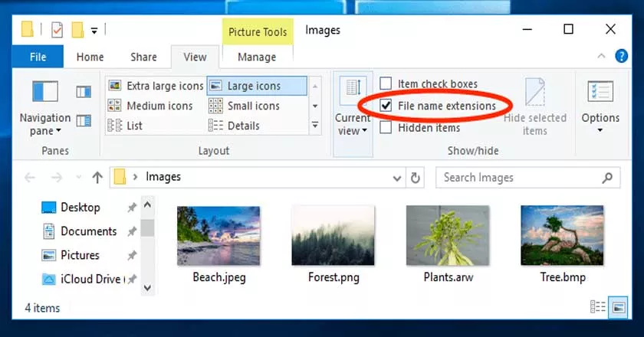Select the View ribbon tab
Image resolution: width=644 pixels, height=337 pixels.
coord(195,57)
